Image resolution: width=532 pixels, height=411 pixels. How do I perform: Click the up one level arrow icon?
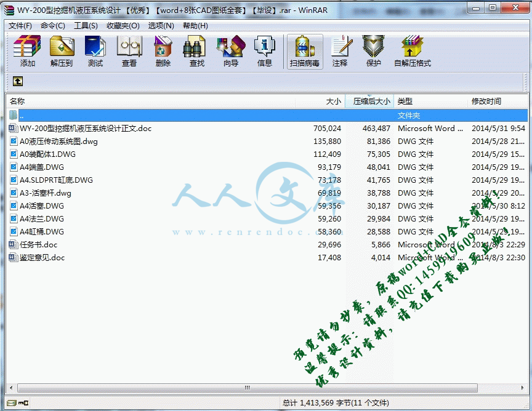pos(18,81)
